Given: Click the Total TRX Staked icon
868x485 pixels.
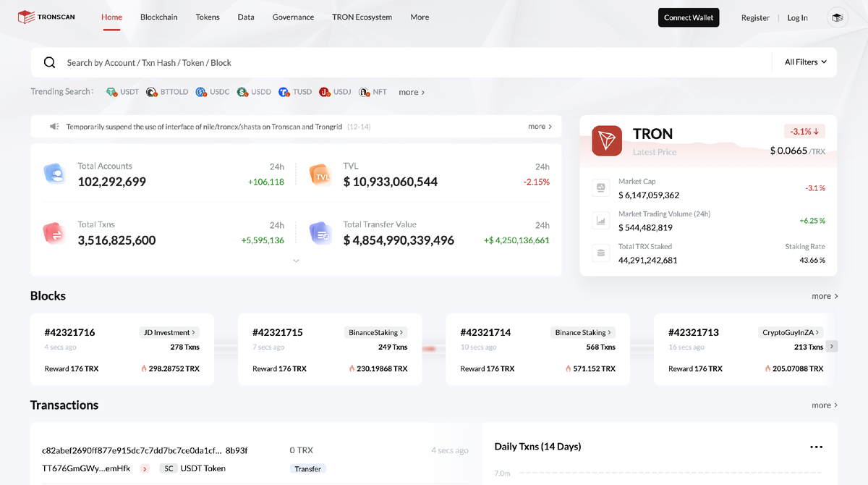Looking at the screenshot, I should click(x=600, y=253).
